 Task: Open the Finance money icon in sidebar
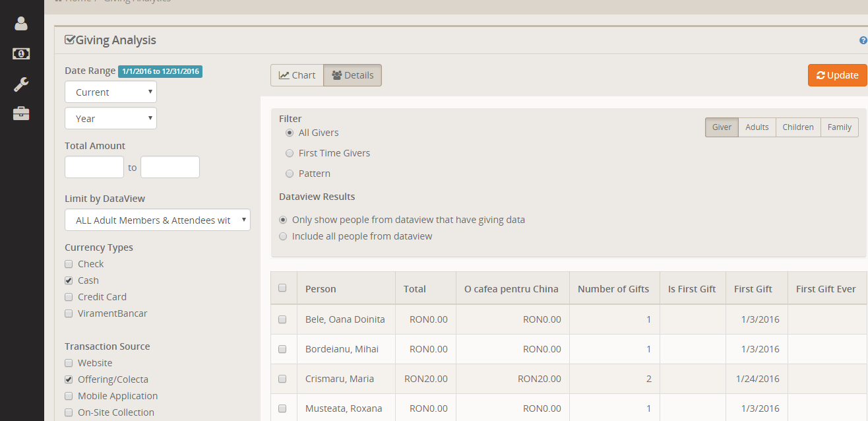coord(21,53)
